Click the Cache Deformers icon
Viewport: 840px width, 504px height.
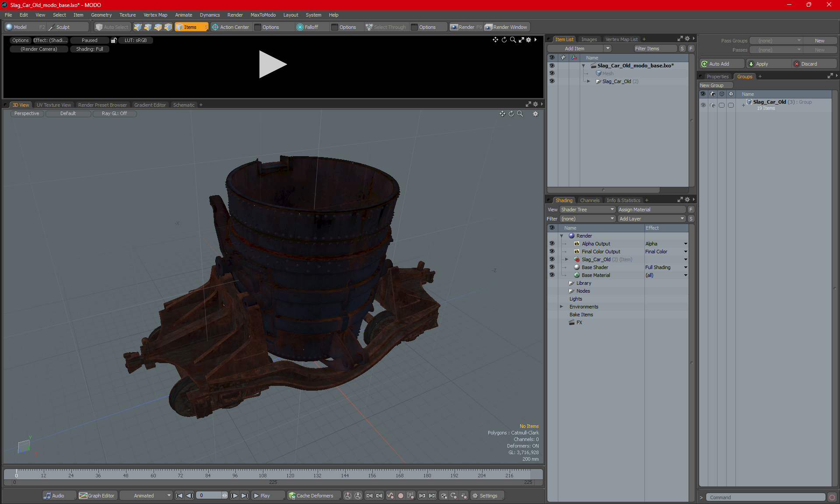tap(292, 496)
